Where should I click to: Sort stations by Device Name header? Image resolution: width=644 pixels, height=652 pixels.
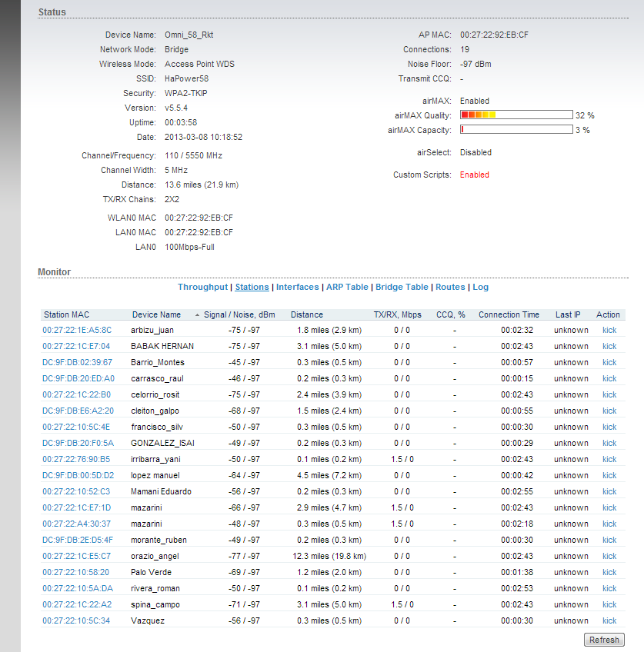(156, 314)
